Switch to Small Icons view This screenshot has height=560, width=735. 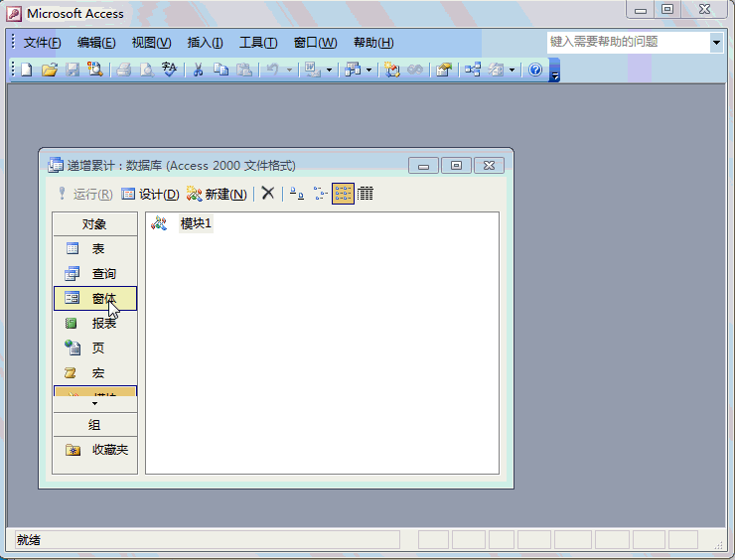320,193
